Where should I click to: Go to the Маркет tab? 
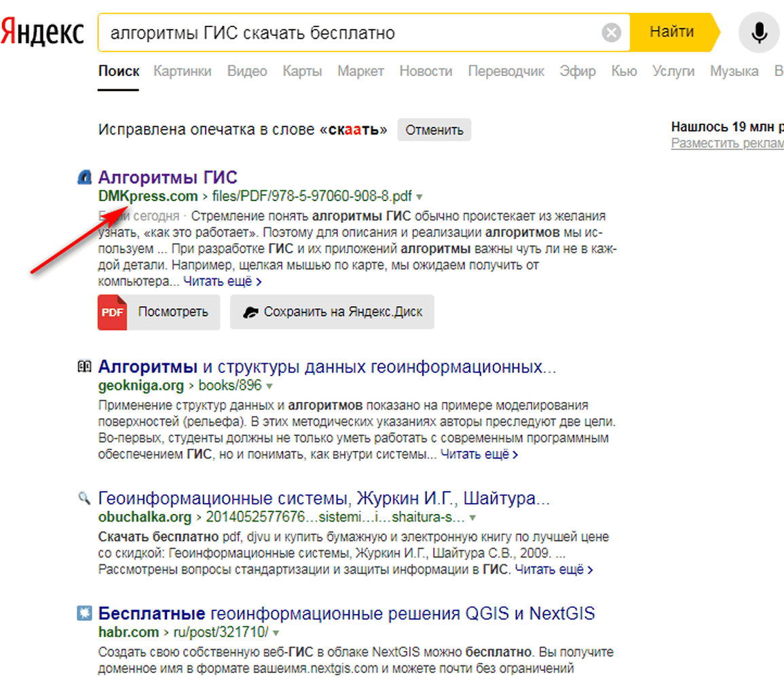[360, 71]
